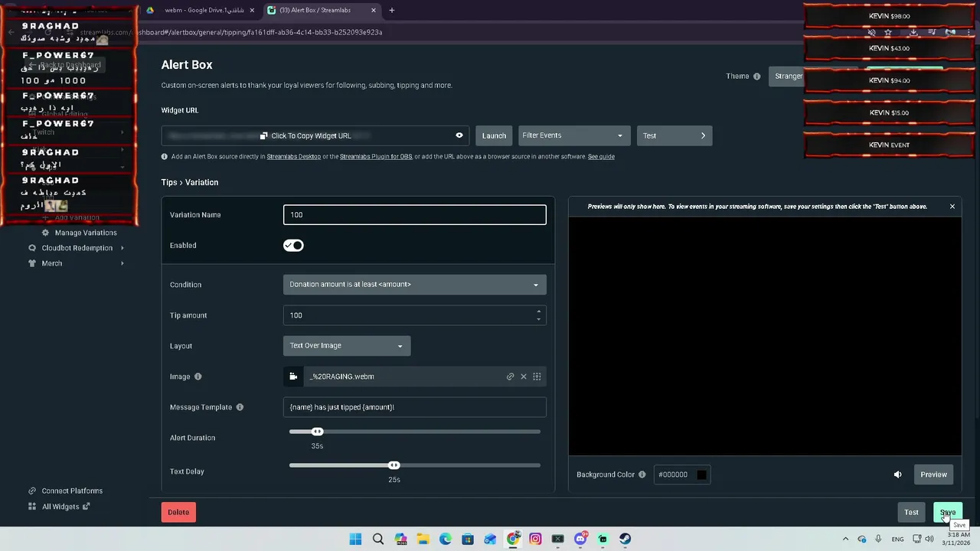This screenshot has height=551, width=980.
Task: Click the Cloudbot Redemption chat icon
Action: 31,248
